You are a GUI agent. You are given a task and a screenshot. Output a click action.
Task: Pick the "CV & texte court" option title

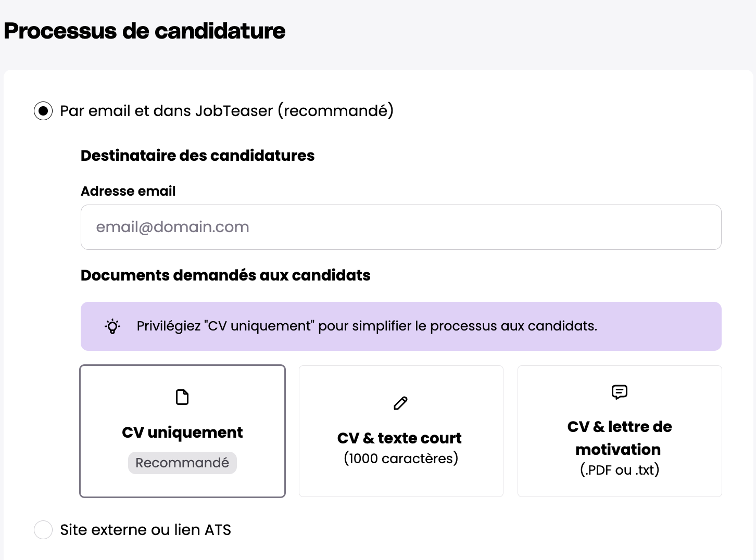[x=399, y=438]
